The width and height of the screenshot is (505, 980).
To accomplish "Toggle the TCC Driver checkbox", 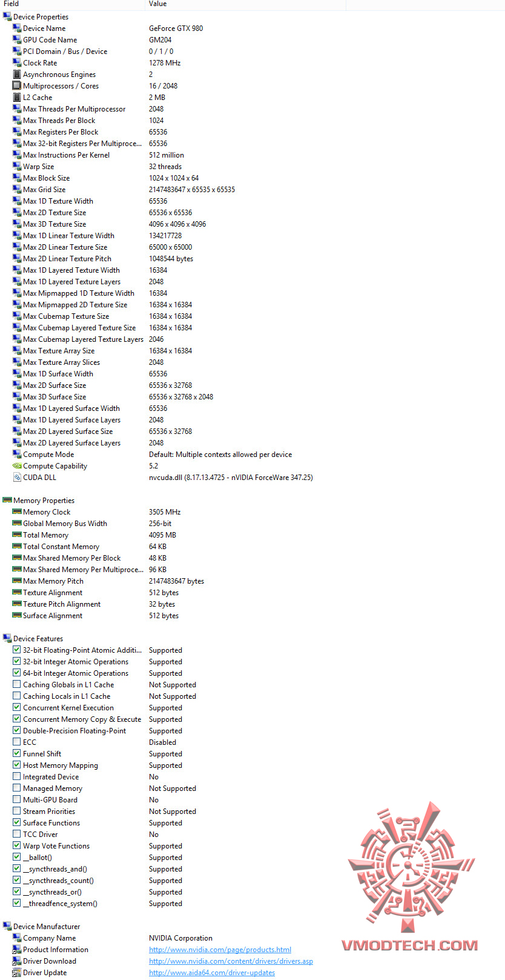I will tap(17, 834).
